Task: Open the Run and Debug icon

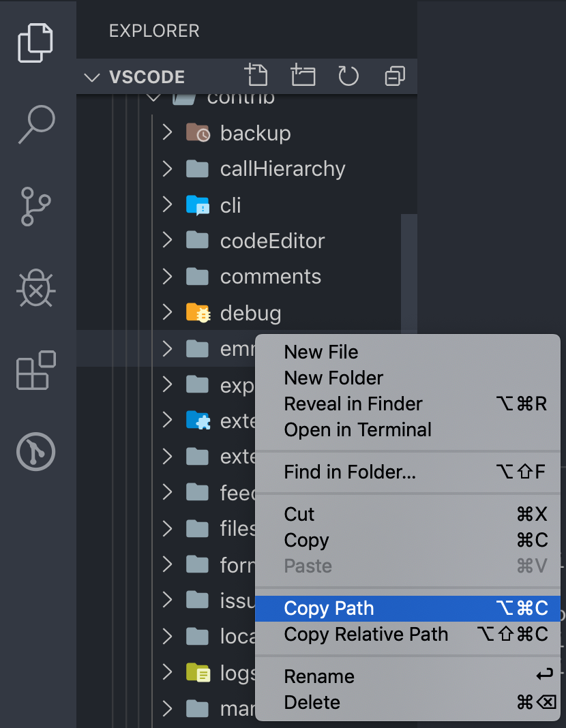Action: coord(35,288)
